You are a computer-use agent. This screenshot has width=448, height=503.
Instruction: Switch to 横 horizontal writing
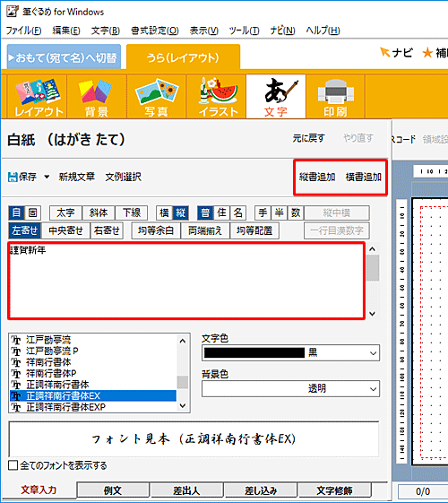click(x=164, y=212)
